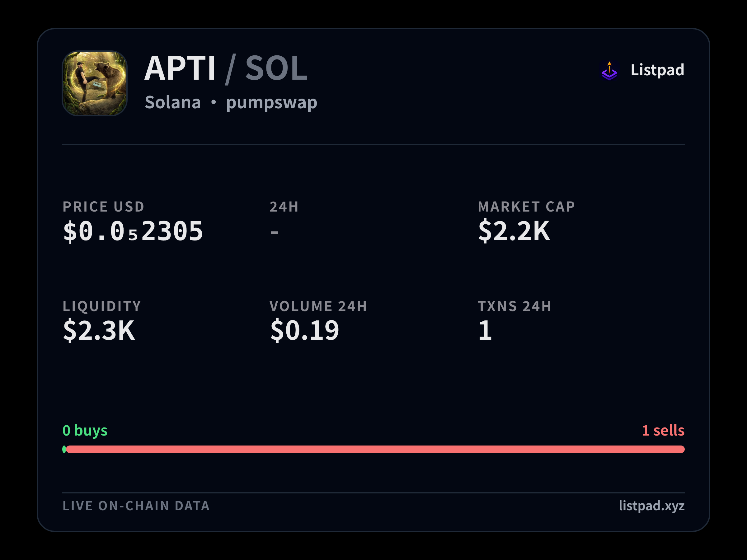
Task: Click the pumpswap exchange label
Action: pyautogui.click(x=271, y=103)
